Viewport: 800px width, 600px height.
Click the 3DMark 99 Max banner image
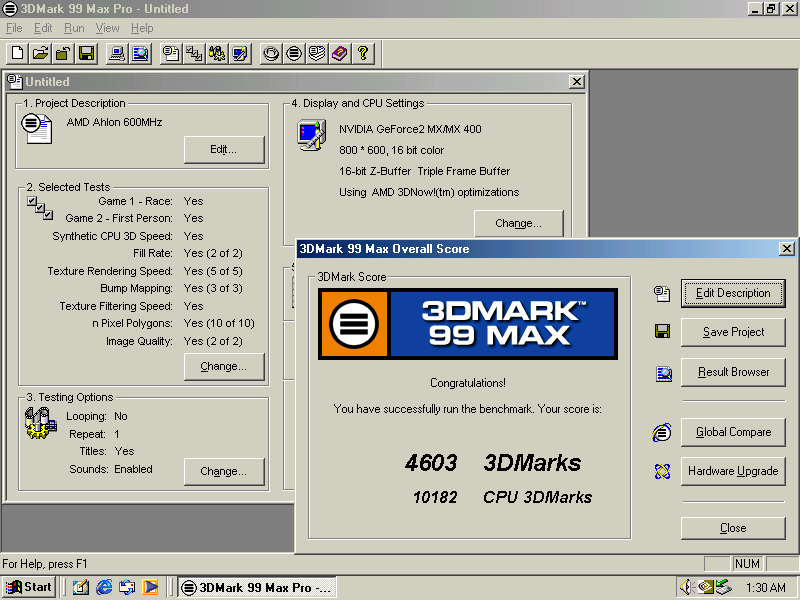pos(468,324)
